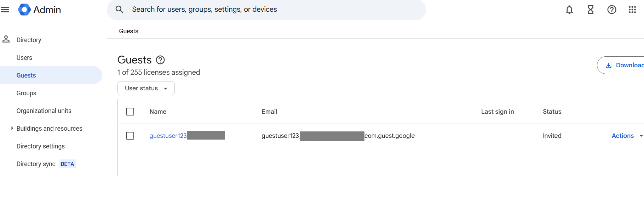The width and height of the screenshot is (644, 209).
Task: Open the Google apps grid launcher
Action: (x=633, y=10)
